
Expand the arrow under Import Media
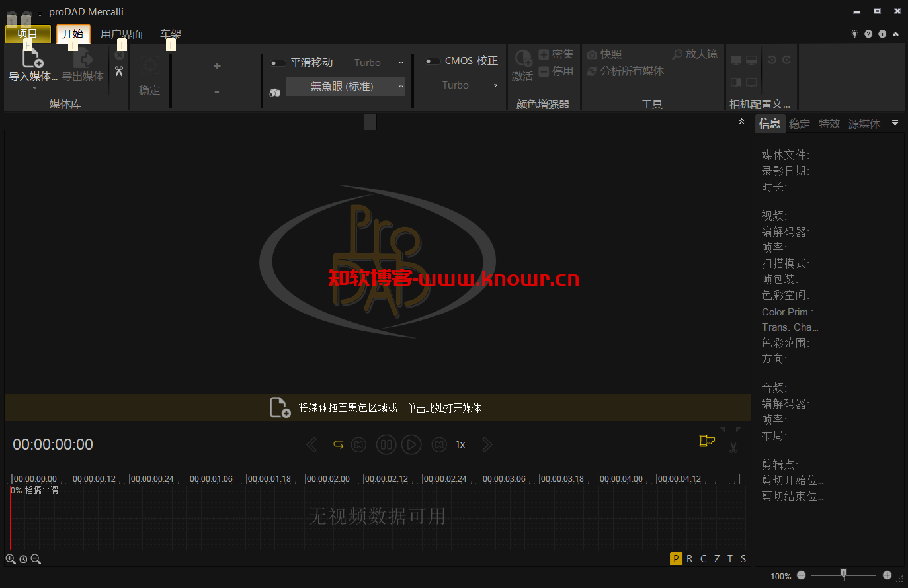pos(34,88)
